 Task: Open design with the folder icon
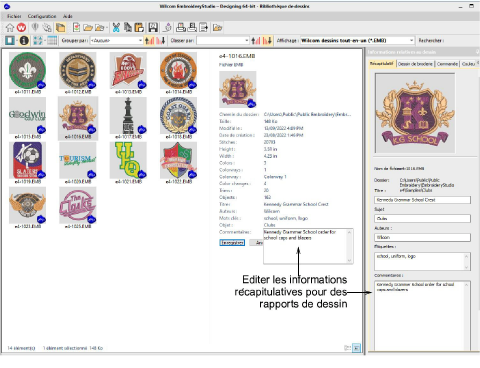[x=88, y=28]
